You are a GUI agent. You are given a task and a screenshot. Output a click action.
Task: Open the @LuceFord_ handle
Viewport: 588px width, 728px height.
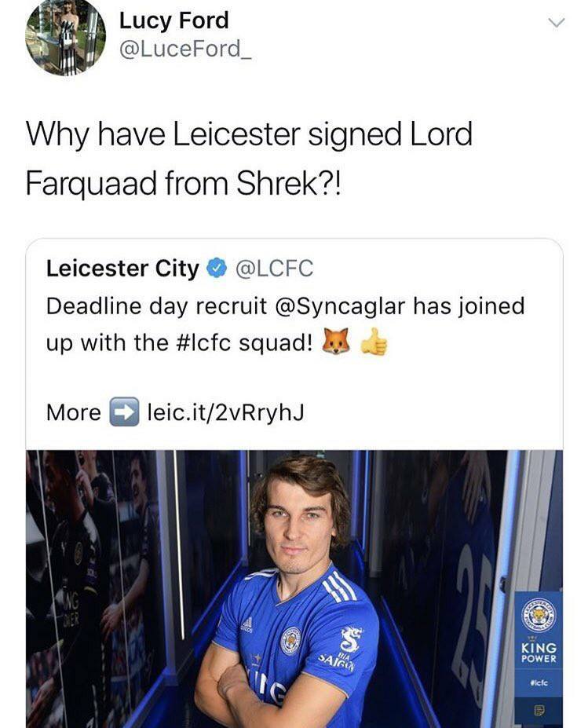[185, 49]
